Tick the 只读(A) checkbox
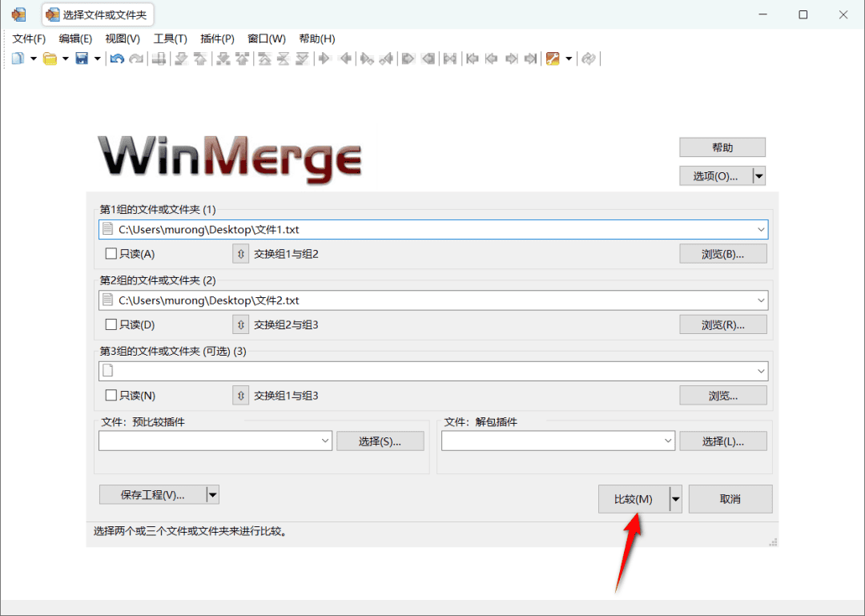The image size is (865, 616). pyautogui.click(x=111, y=253)
